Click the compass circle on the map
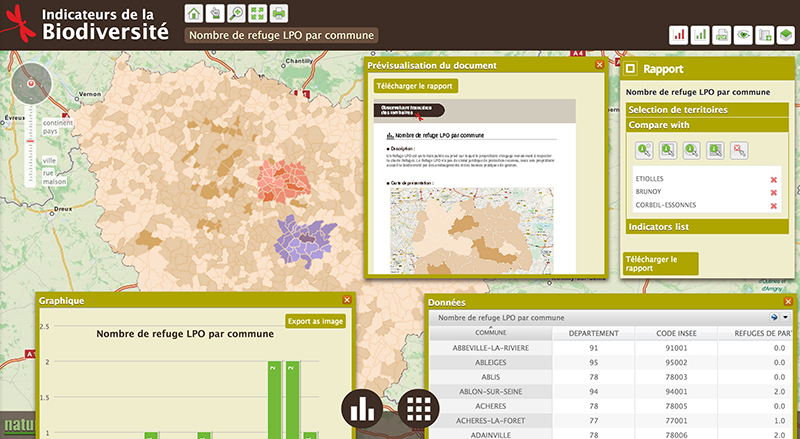The height and width of the screenshot is (439, 800). (32, 83)
